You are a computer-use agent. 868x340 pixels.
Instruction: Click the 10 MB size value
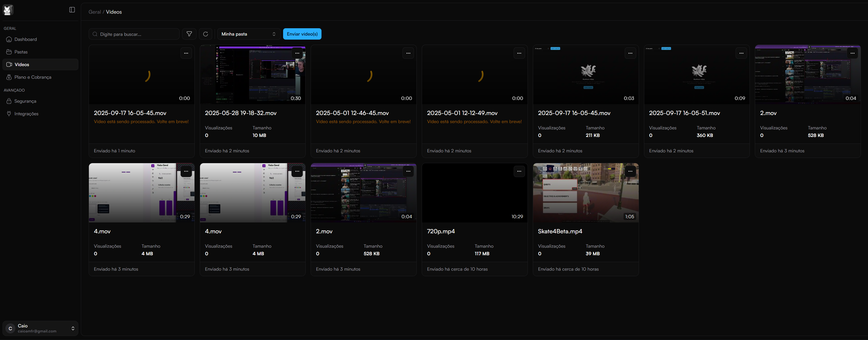(x=259, y=135)
